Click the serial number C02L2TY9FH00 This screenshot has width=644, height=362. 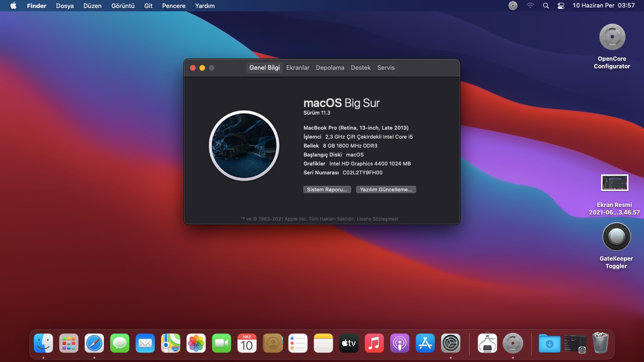coord(363,173)
